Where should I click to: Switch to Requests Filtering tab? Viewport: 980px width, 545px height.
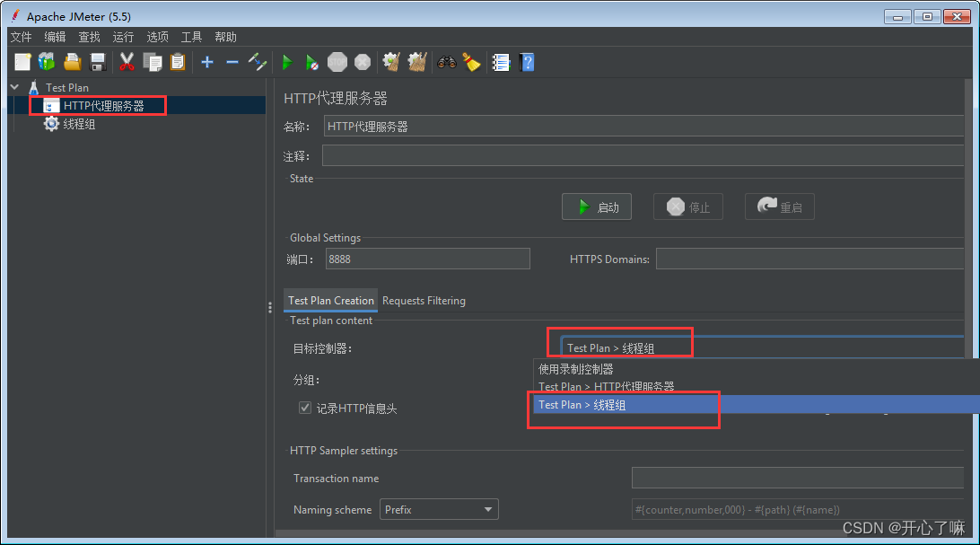424,301
